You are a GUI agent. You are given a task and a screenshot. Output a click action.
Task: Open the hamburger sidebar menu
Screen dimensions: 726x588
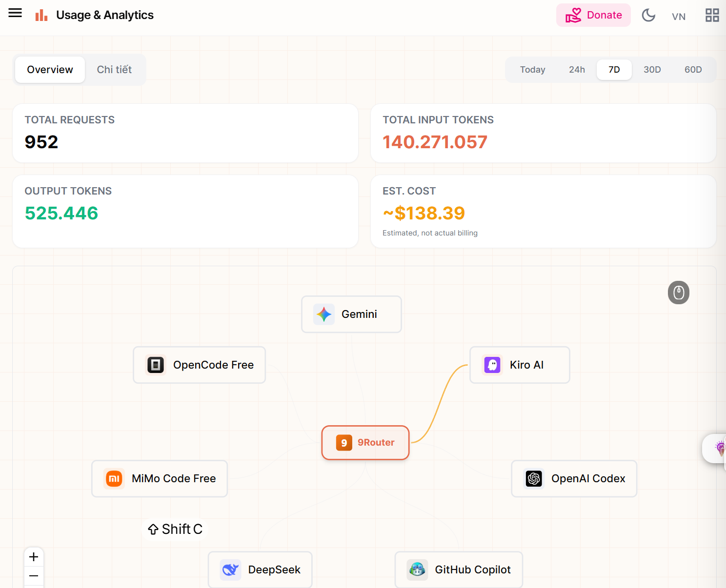(x=15, y=13)
